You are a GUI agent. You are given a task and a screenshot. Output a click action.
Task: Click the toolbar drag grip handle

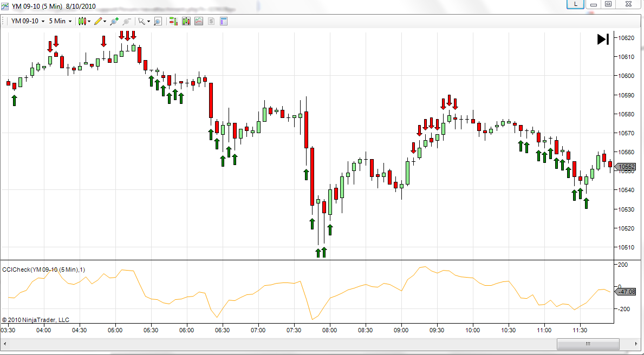(x=4, y=21)
